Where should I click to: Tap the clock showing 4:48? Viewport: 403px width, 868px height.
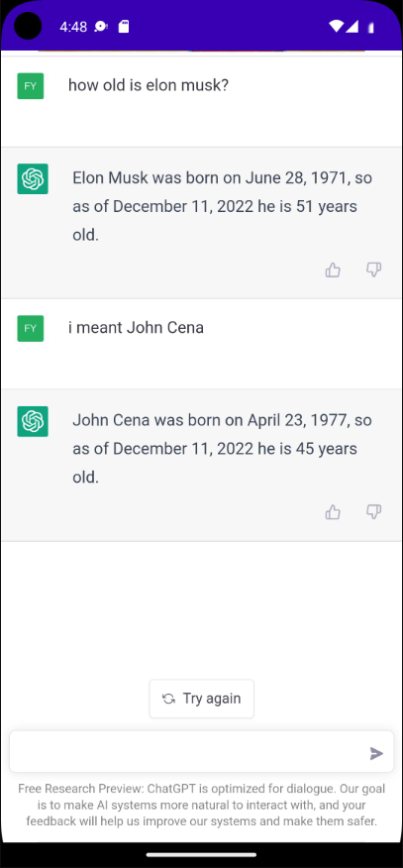pyautogui.click(x=73, y=27)
